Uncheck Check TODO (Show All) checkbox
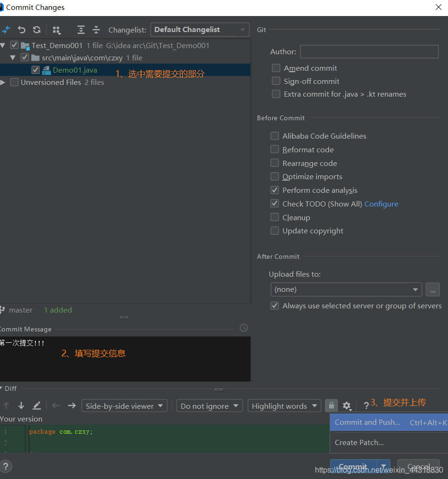This screenshot has height=479, width=448. (275, 204)
